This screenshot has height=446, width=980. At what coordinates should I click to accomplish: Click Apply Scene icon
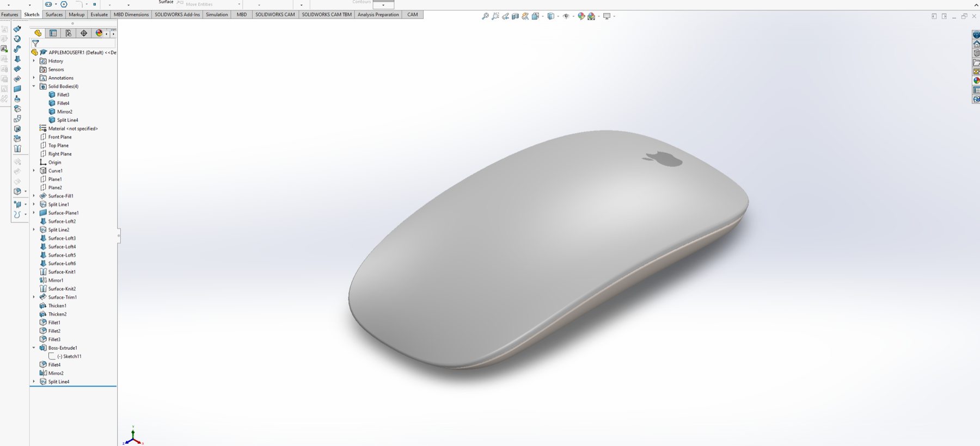click(591, 16)
